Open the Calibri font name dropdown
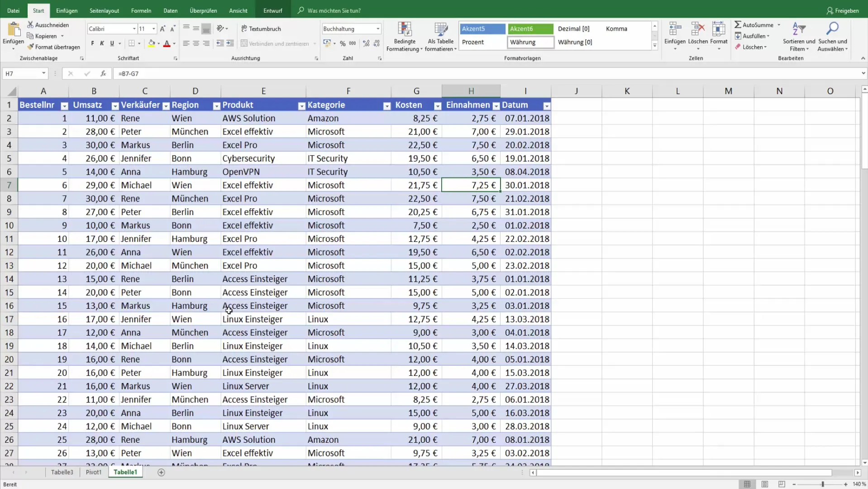868x489 pixels. (x=134, y=29)
